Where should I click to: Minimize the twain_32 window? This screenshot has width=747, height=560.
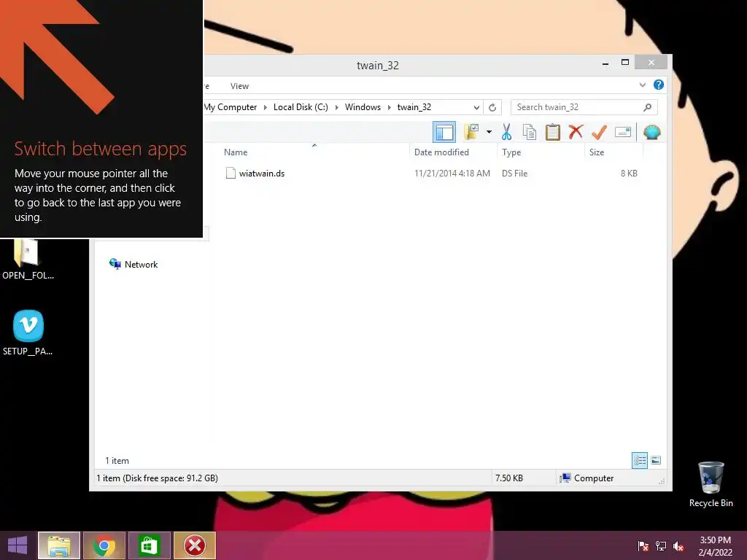point(605,63)
